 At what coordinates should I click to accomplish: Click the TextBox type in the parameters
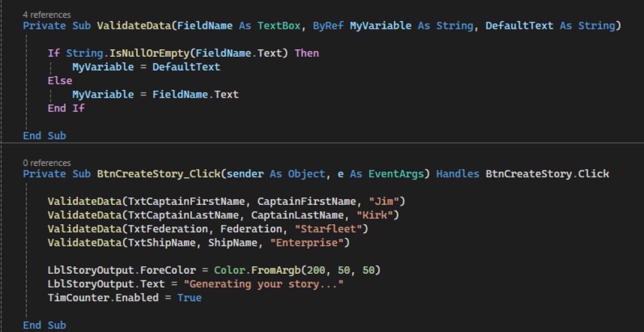[x=279, y=26]
